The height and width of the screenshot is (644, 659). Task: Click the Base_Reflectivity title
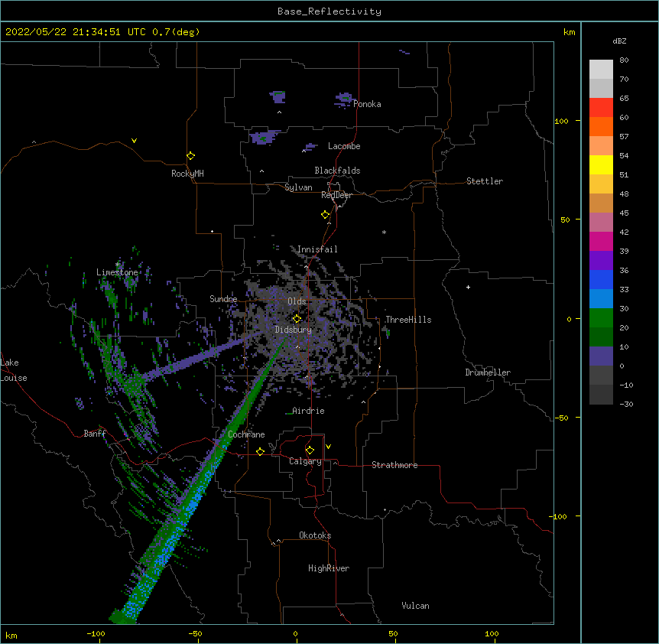click(x=329, y=11)
